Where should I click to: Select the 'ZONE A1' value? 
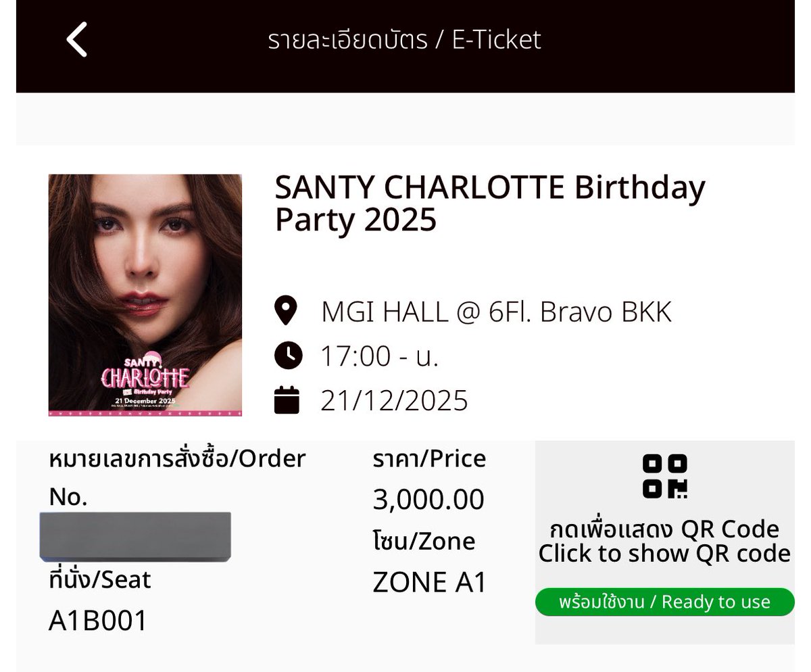pyautogui.click(x=430, y=583)
